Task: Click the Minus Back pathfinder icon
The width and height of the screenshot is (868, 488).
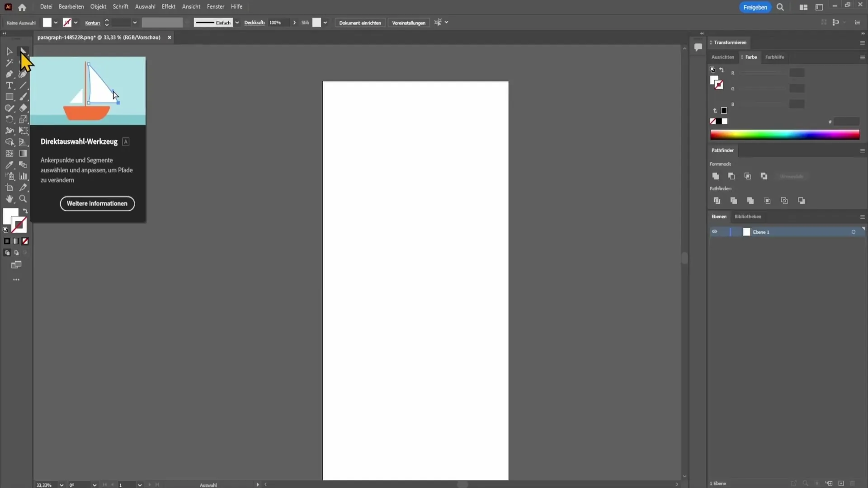Action: point(802,201)
